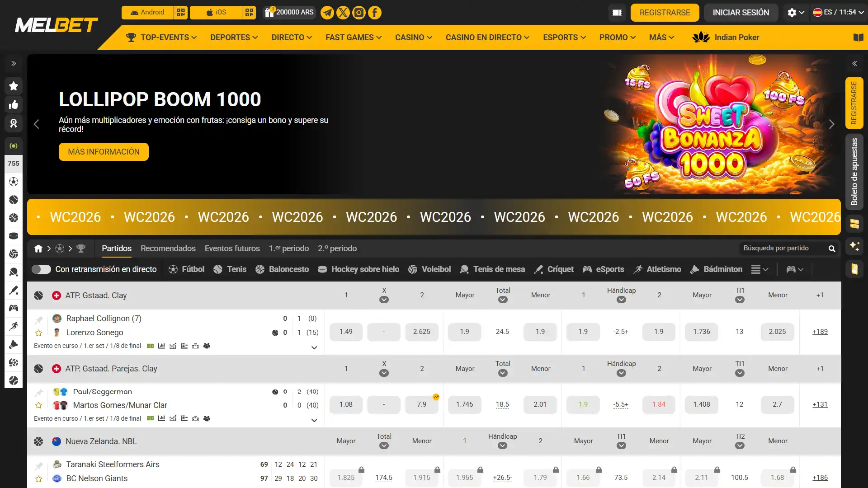The image size is (868, 488).
Task: Select tennis icon in left sidebar
Action: [14, 200]
